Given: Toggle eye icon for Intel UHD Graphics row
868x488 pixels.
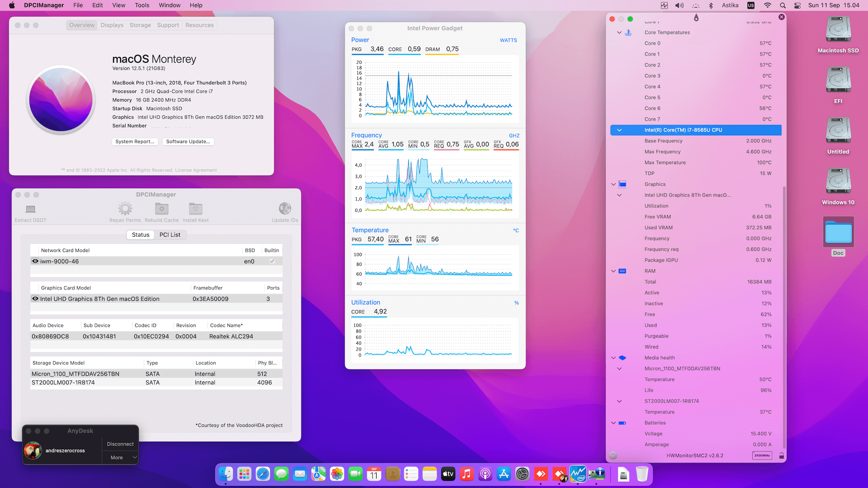Looking at the screenshot, I should pyautogui.click(x=35, y=299).
